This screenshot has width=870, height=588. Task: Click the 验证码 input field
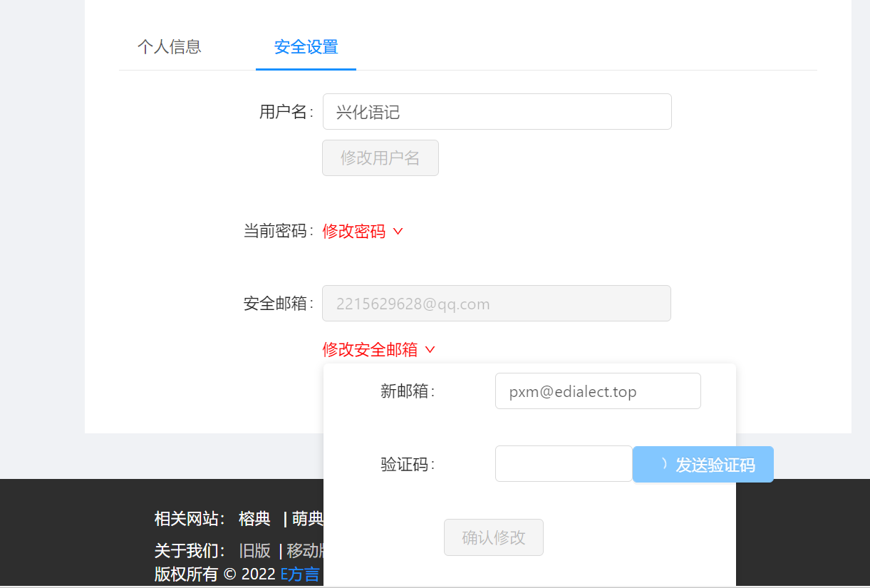(x=564, y=464)
